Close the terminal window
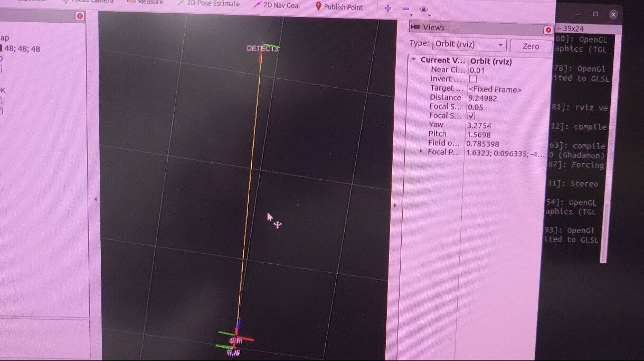This screenshot has height=361, width=644. pos(613,15)
